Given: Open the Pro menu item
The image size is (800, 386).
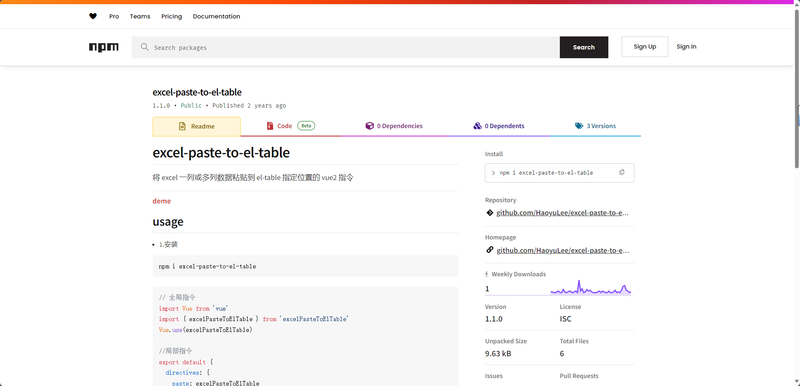Looking at the screenshot, I should [114, 16].
